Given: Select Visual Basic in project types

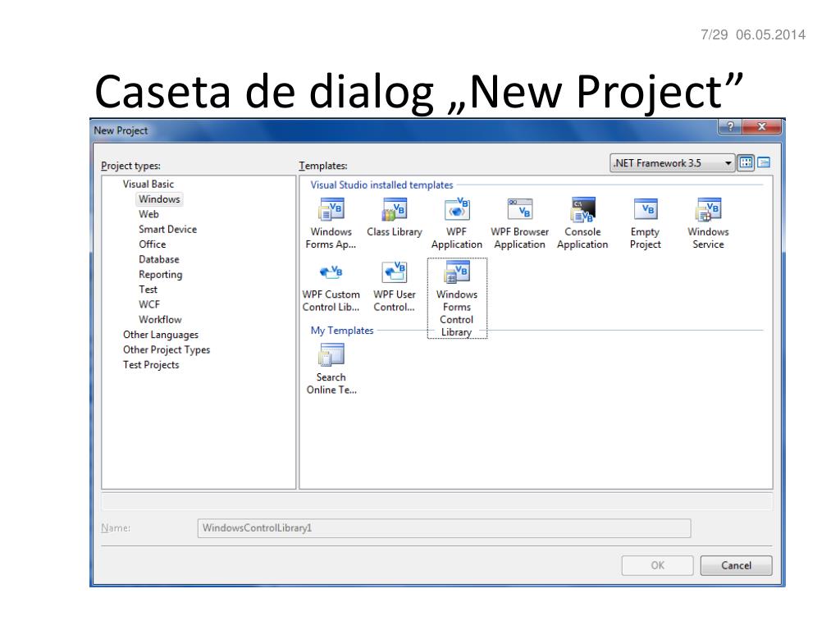Looking at the screenshot, I should coord(148,185).
